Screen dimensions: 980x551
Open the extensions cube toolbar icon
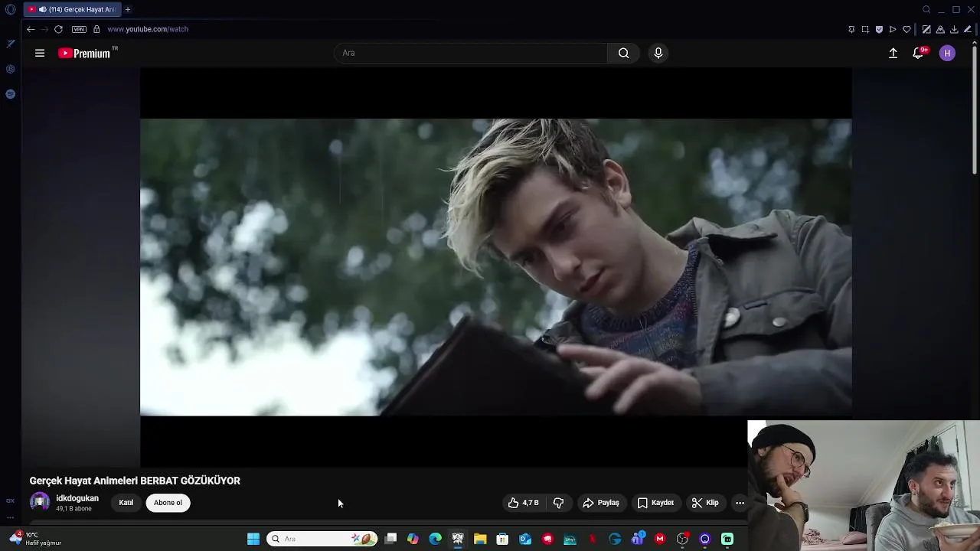[x=940, y=29]
